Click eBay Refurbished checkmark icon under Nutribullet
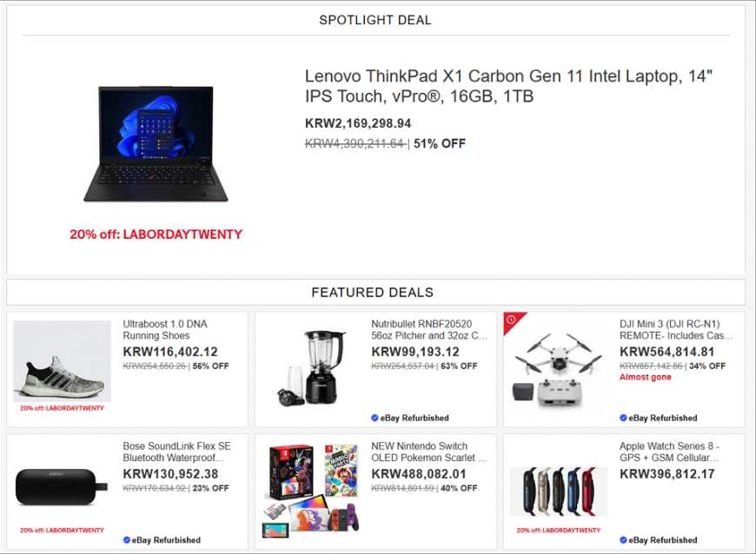The image size is (756, 554). 375,418
